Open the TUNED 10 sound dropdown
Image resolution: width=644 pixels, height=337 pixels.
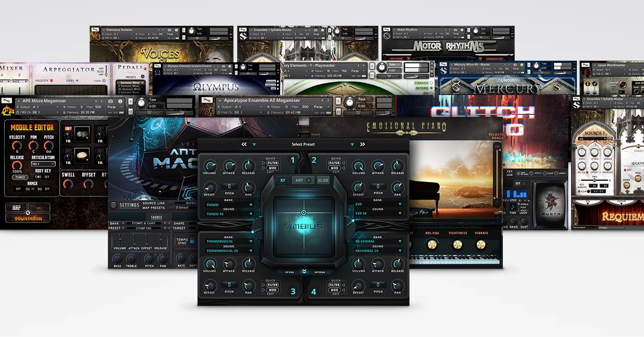click(x=229, y=214)
